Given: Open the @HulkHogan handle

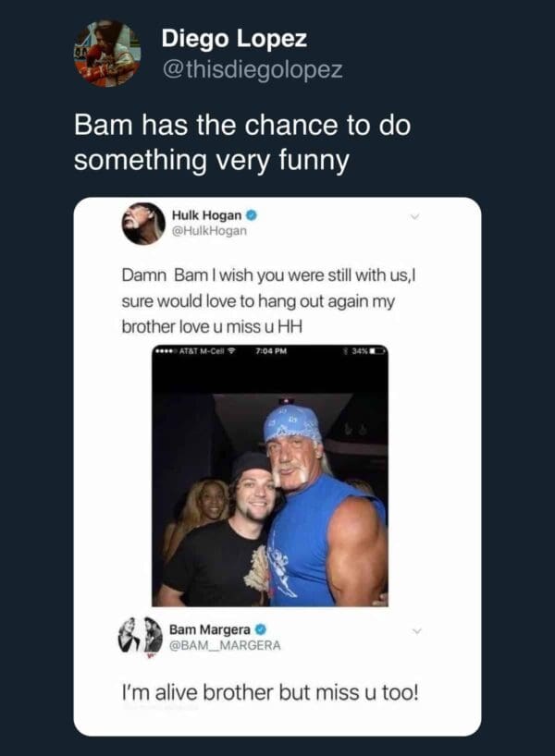Looking at the screenshot, I should pos(209,230).
